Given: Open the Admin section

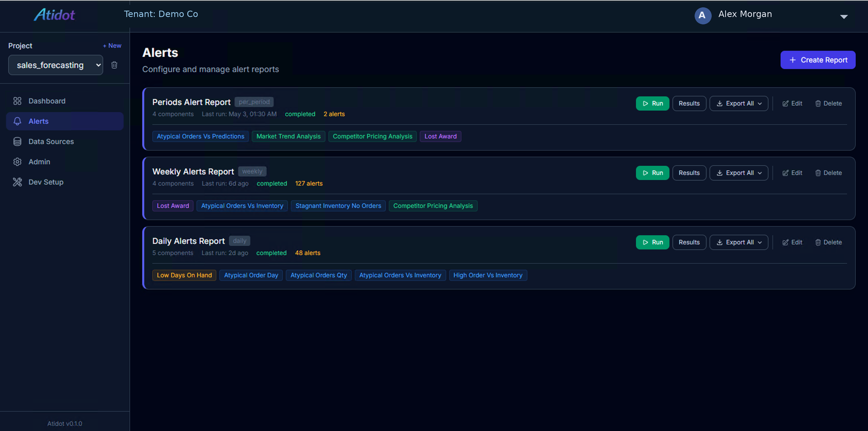Looking at the screenshot, I should point(65,162).
